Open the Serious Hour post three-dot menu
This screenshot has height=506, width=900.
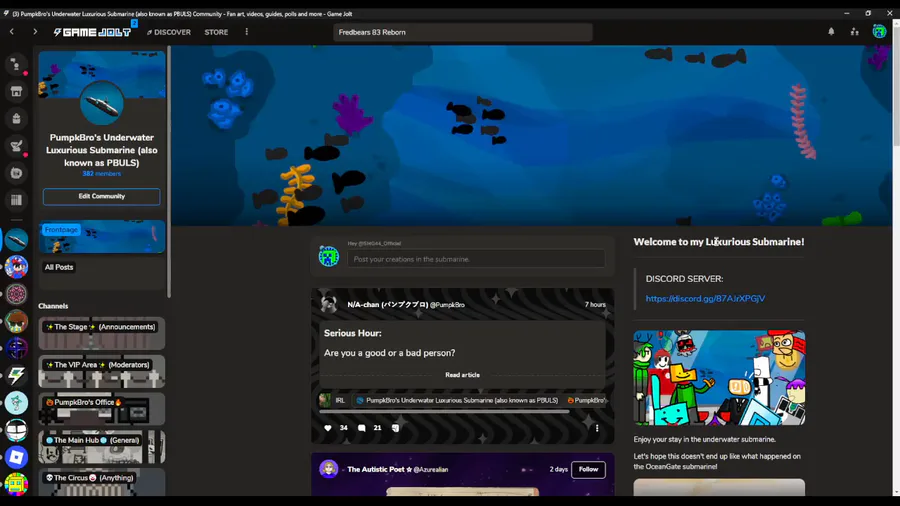[597, 428]
